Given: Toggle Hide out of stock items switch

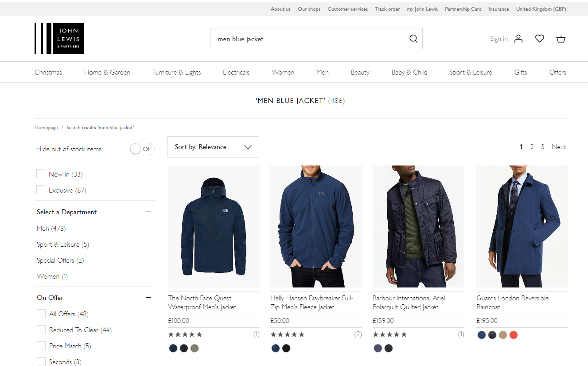Looking at the screenshot, I should click(142, 149).
